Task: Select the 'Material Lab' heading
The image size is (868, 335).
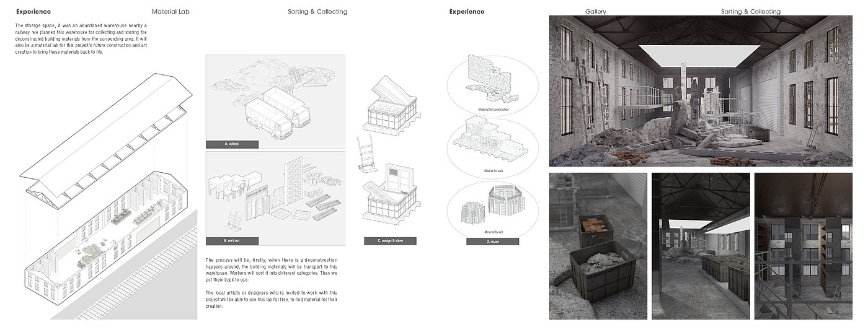Action: click(x=170, y=12)
